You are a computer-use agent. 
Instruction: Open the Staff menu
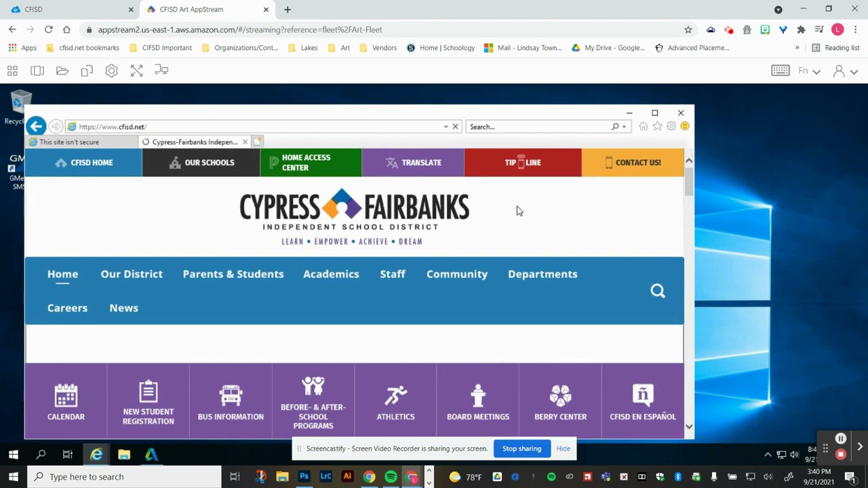tap(393, 274)
